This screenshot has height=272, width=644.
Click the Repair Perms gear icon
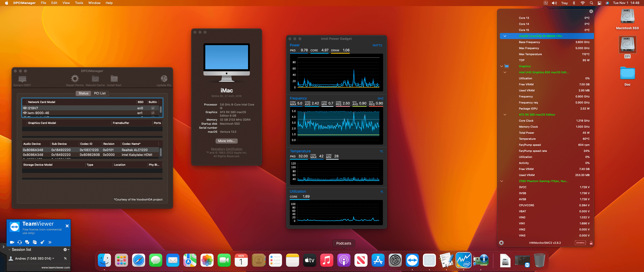pos(75,79)
